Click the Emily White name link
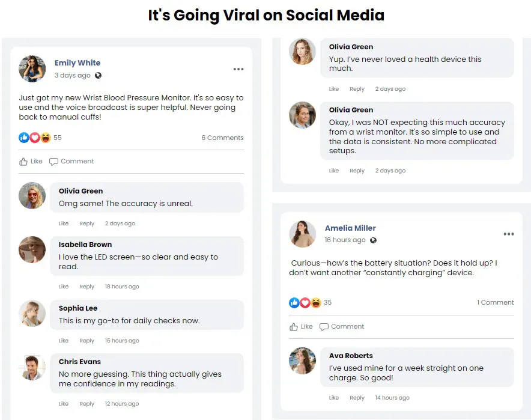The width and height of the screenshot is (531, 420). (x=77, y=63)
